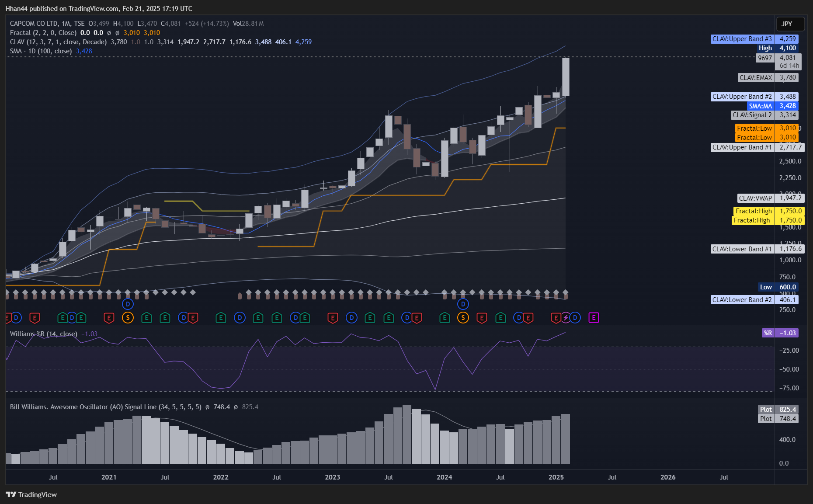Click the purple lightning bolt event marker

tap(566, 318)
